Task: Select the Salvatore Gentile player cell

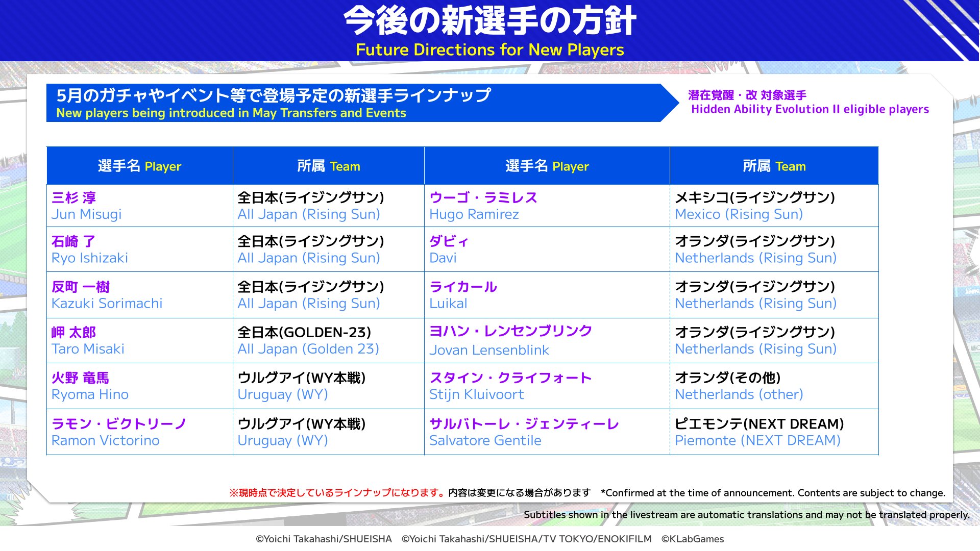Action: point(547,432)
